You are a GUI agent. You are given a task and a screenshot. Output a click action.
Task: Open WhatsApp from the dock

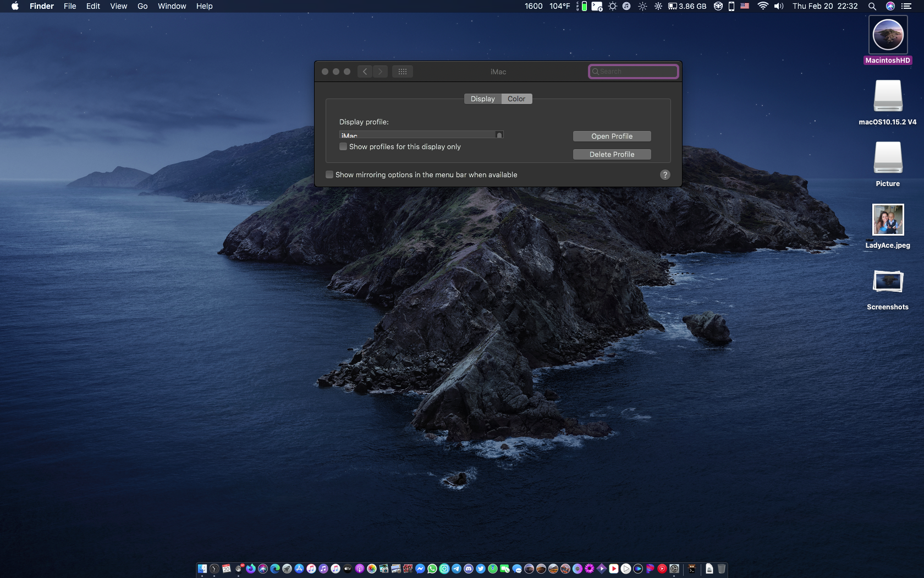point(432,569)
